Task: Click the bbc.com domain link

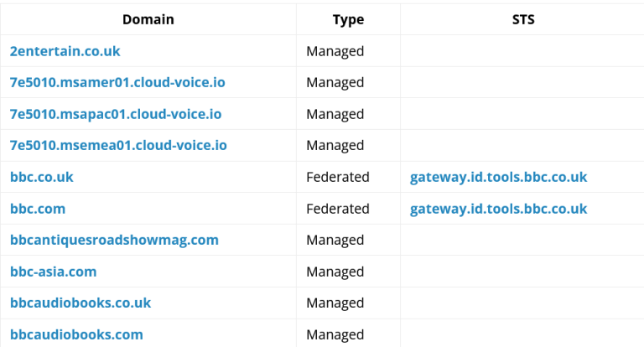Action: [38, 209]
